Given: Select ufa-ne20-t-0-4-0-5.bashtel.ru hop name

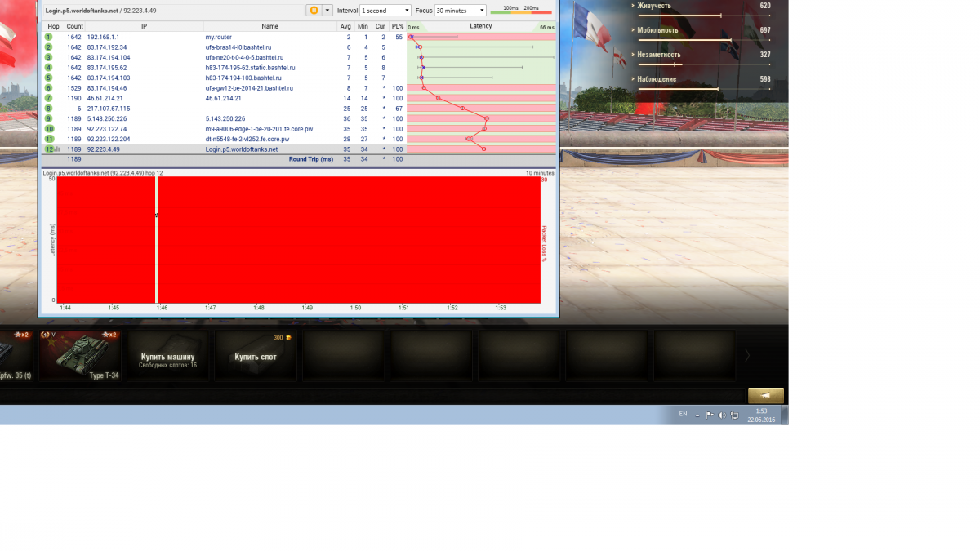Looking at the screenshot, I should (244, 57).
